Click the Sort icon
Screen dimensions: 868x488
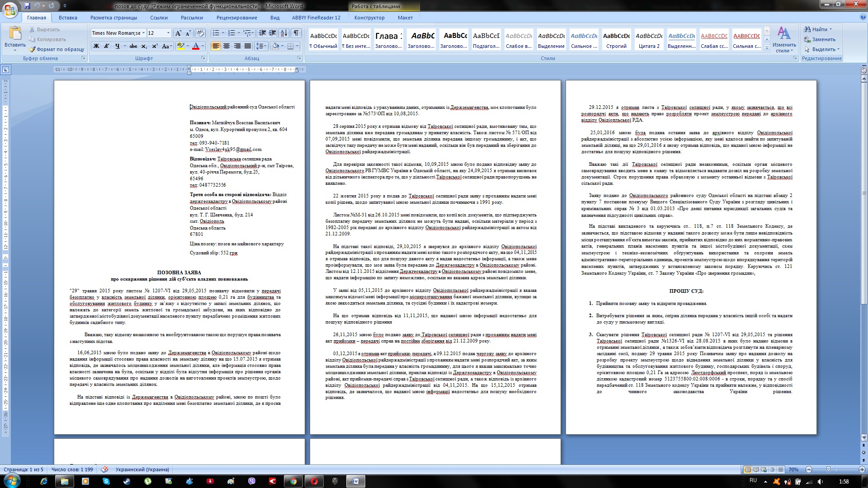(x=284, y=33)
